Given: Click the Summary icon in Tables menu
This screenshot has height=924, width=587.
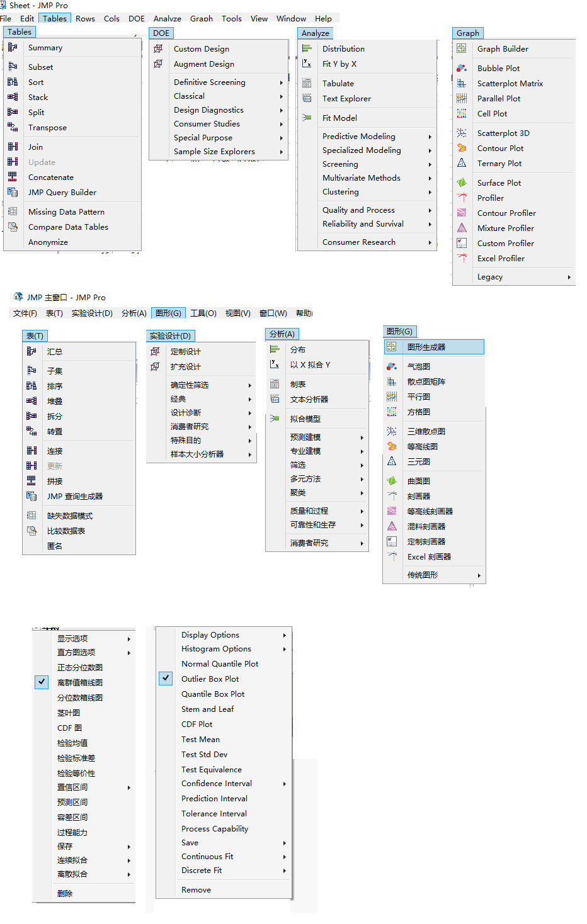Looking at the screenshot, I should [x=13, y=47].
